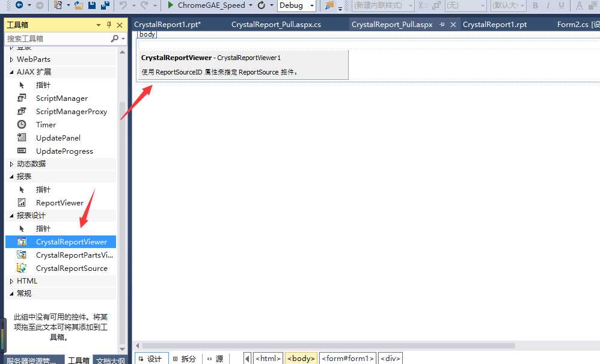Switch to the second CrystalReport1.rpt tab
The image size is (600, 364).
point(495,25)
